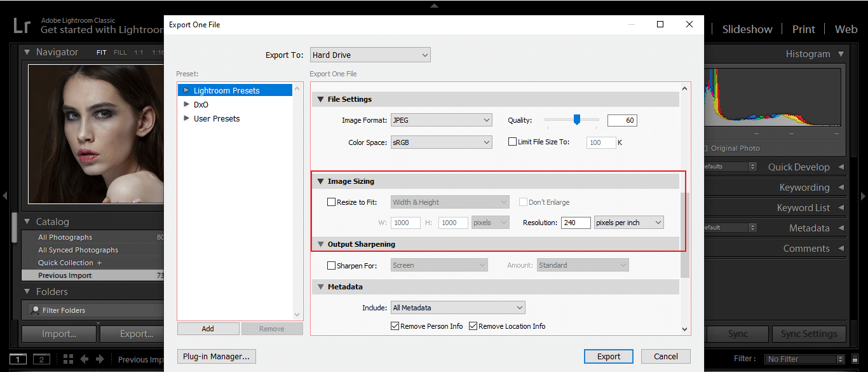This screenshot has height=372, width=868.
Task: Select the Lightroom Lr logo icon
Action: (x=21, y=25)
